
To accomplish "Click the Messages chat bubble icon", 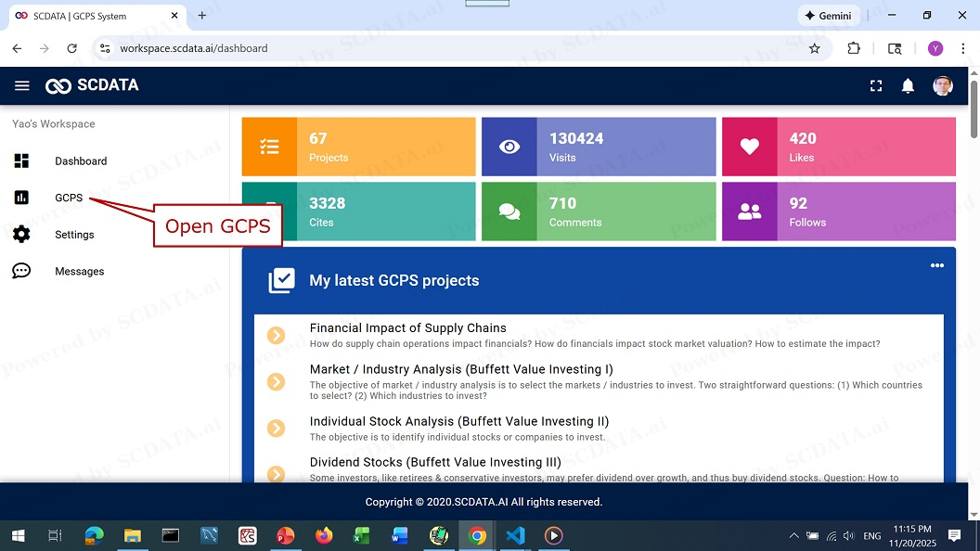I will [x=21, y=271].
